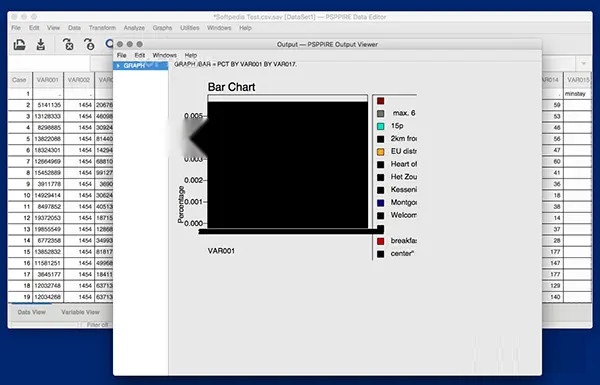This screenshot has width=600, height=385.
Task: Click the VAR001 column header
Action: (48, 80)
